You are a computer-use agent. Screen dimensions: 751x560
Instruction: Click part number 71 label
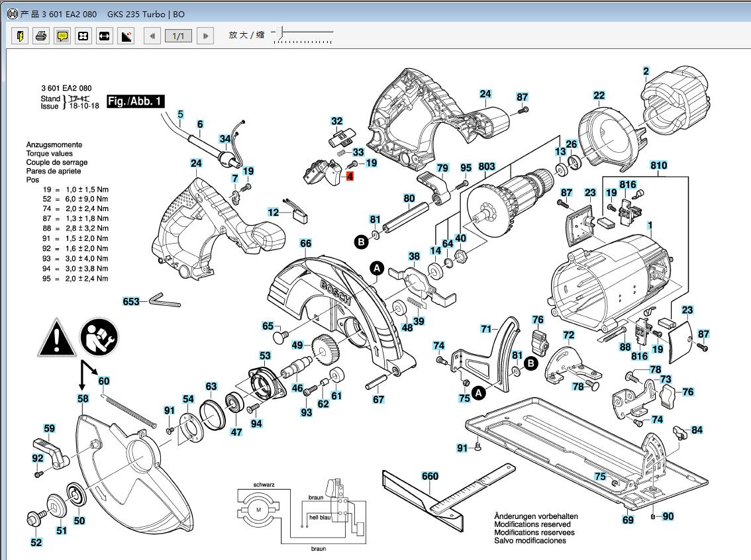[486, 329]
